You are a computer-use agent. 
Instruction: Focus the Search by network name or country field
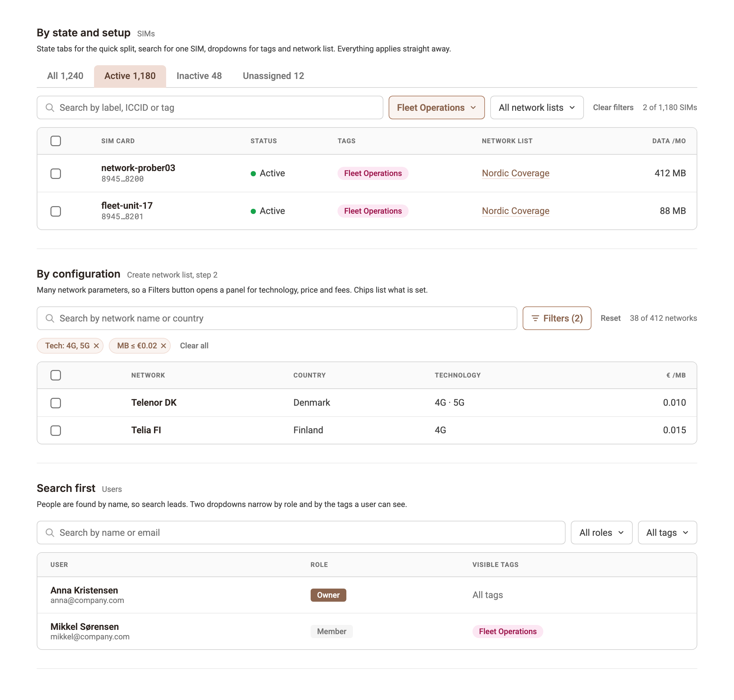pos(277,318)
